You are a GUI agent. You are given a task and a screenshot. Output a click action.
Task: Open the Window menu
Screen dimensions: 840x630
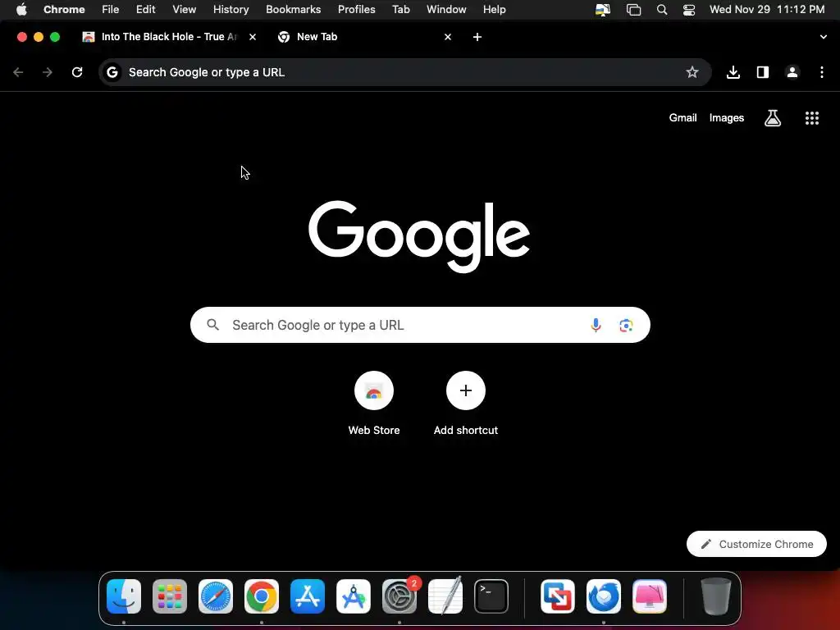(446, 10)
